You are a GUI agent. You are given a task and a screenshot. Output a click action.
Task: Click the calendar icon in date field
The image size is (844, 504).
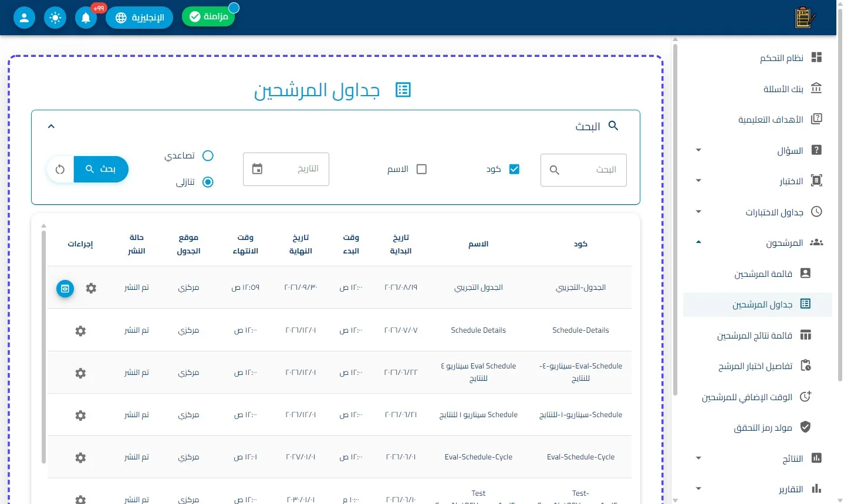(257, 169)
